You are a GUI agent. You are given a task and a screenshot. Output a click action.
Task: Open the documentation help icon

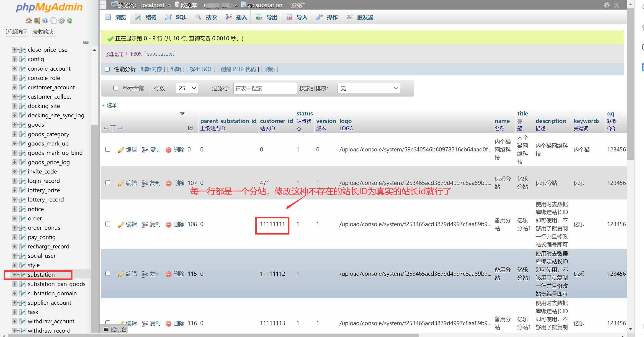click(45, 20)
